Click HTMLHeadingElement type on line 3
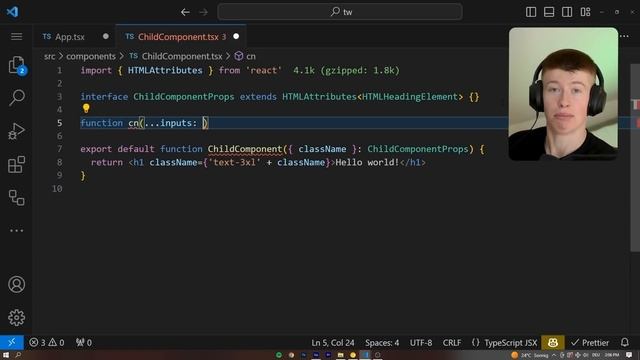Viewport: 640px width, 360px height. pos(410,97)
